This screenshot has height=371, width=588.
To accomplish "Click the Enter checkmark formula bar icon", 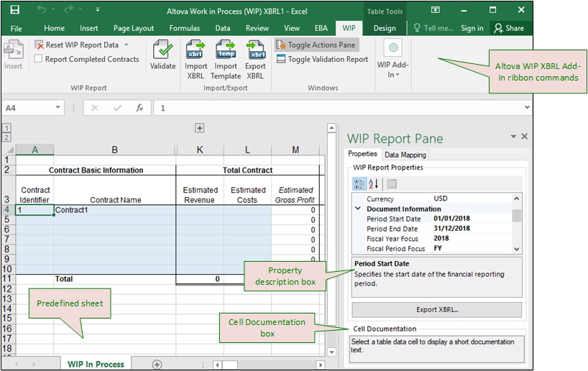I will point(117,108).
